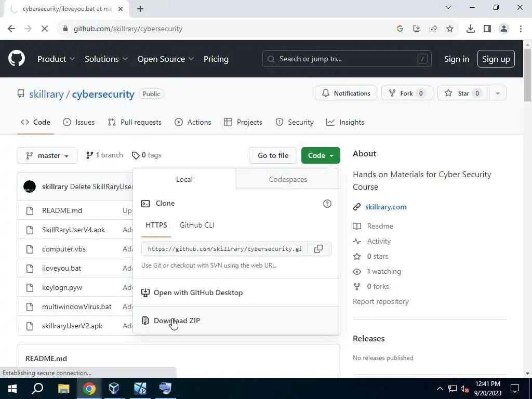Open the Insights tab
The width and height of the screenshot is (532, 399).
(345, 122)
